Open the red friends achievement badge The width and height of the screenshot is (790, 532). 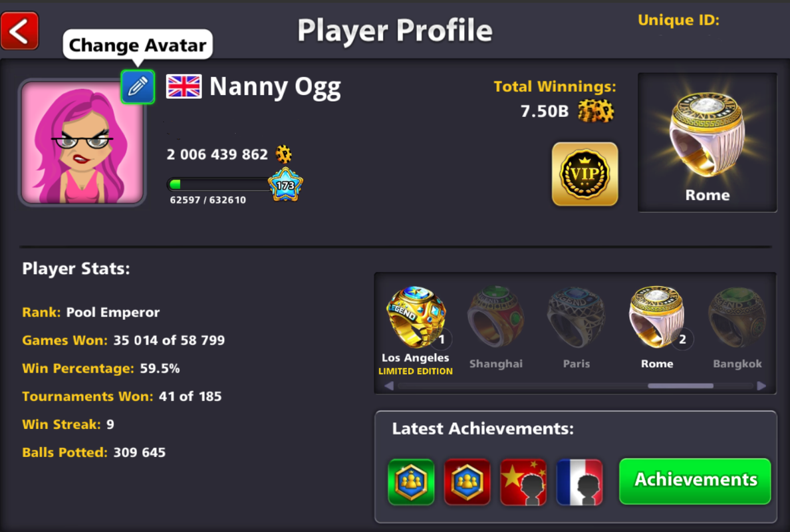tap(467, 481)
